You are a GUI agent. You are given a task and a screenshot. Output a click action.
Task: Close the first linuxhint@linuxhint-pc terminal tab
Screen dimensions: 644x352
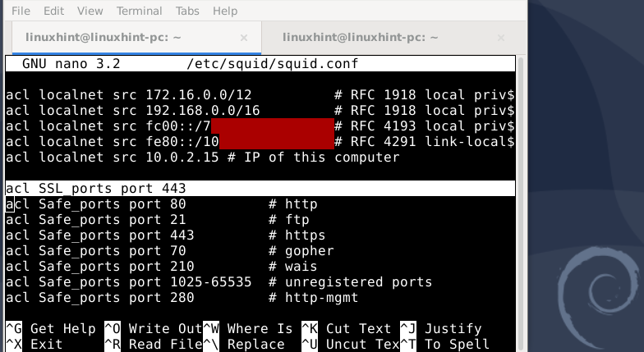click(243, 39)
